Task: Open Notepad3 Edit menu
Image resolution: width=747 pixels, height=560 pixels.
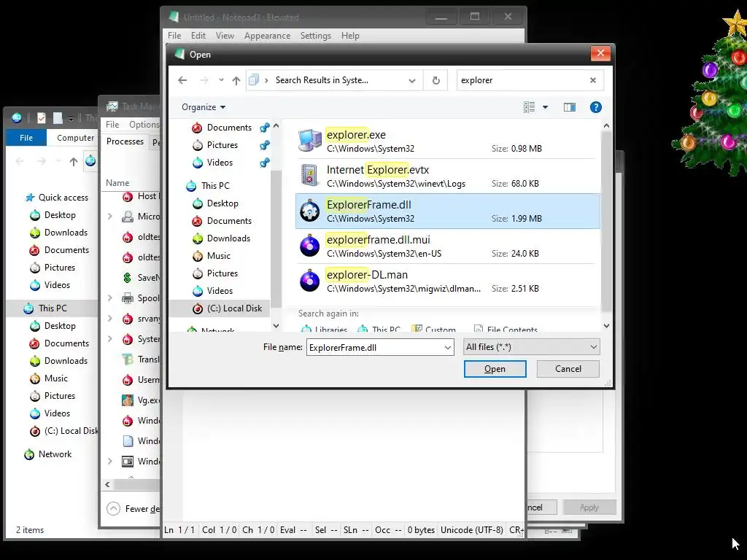Action: point(198,36)
